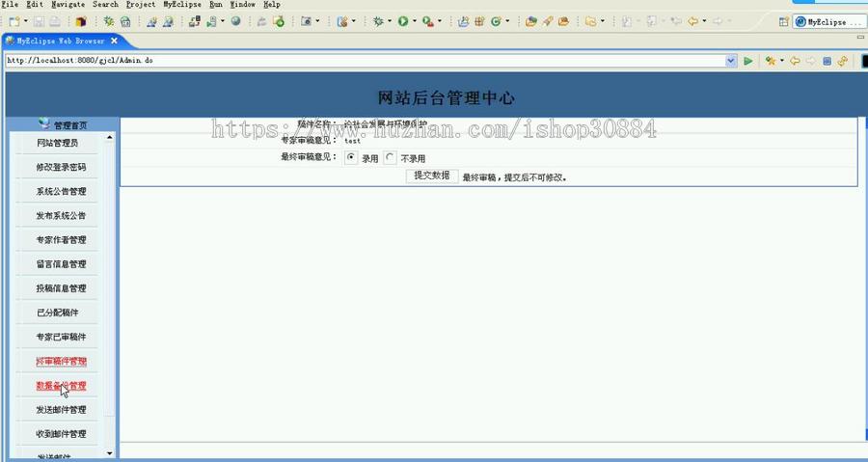The width and height of the screenshot is (868, 462).
Task: Click the camera capture toolbar icon
Action: tap(306, 21)
